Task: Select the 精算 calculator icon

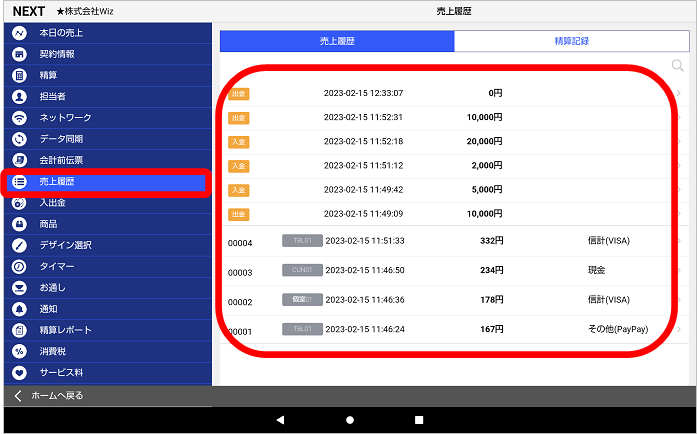Action: coord(19,75)
